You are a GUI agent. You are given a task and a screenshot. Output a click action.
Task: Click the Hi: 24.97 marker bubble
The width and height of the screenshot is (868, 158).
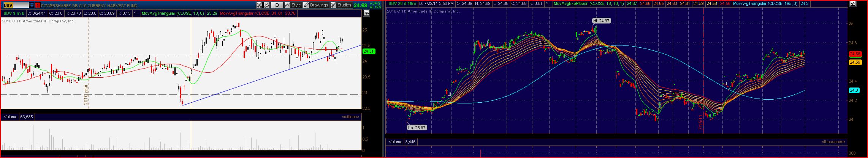(x=601, y=21)
